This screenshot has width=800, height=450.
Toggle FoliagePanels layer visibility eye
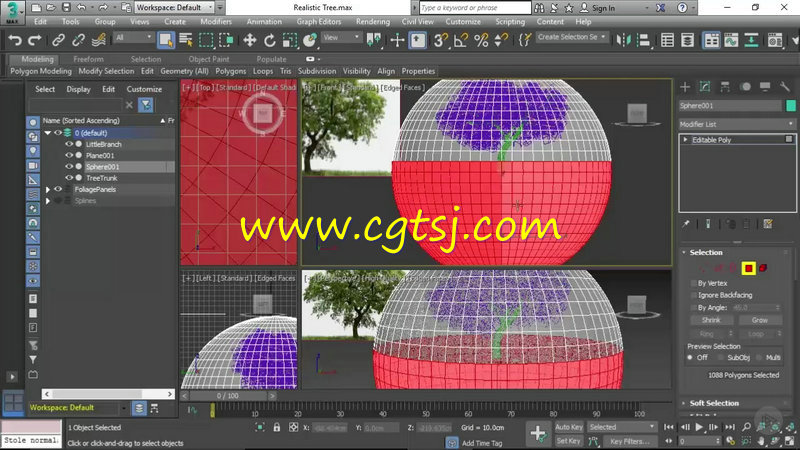click(x=58, y=189)
